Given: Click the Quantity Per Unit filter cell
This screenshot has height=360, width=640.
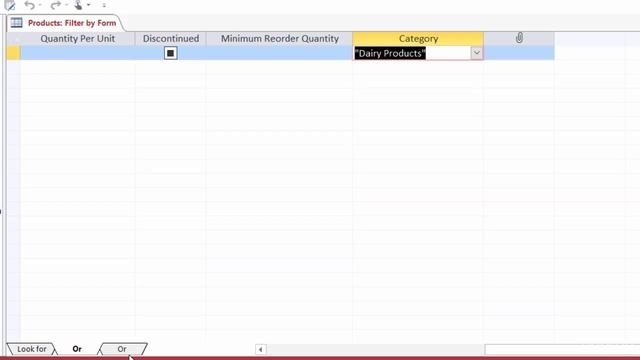Looking at the screenshot, I should tap(78, 53).
